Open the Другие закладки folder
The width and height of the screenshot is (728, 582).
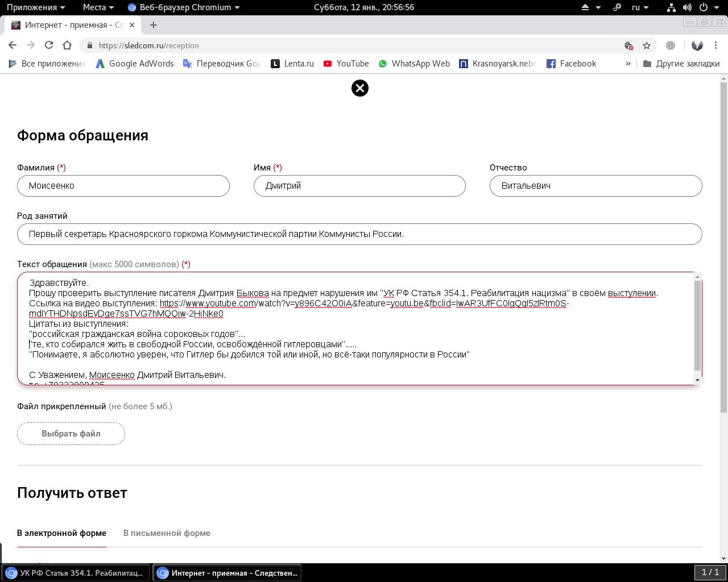(681, 64)
